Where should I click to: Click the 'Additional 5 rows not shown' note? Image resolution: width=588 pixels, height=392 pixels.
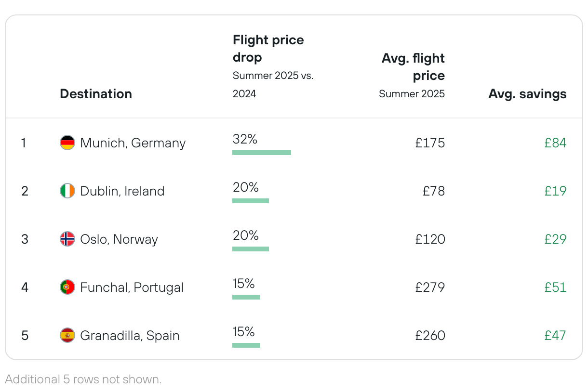coord(83,379)
